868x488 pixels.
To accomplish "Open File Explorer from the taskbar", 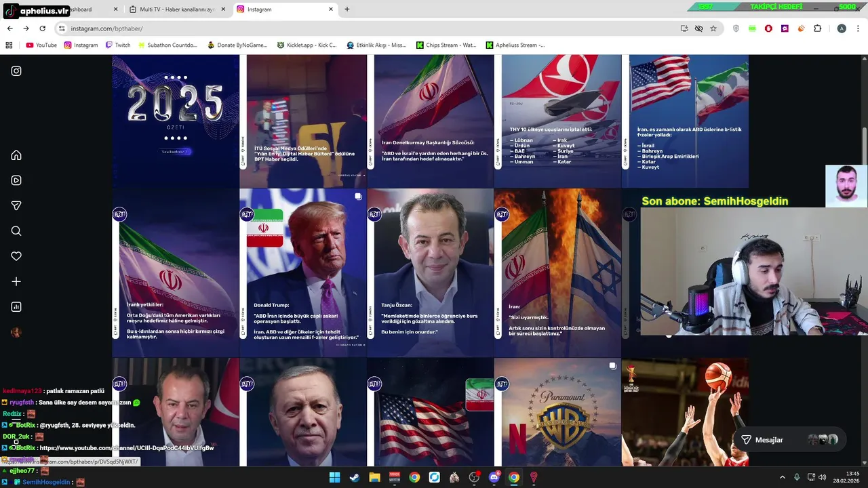I will click(374, 477).
